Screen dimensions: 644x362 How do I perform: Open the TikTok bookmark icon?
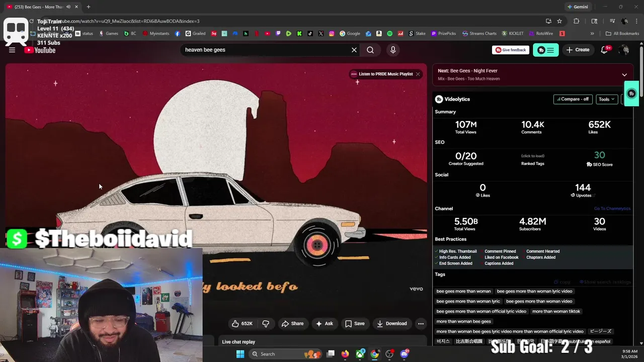click(310, 34)
